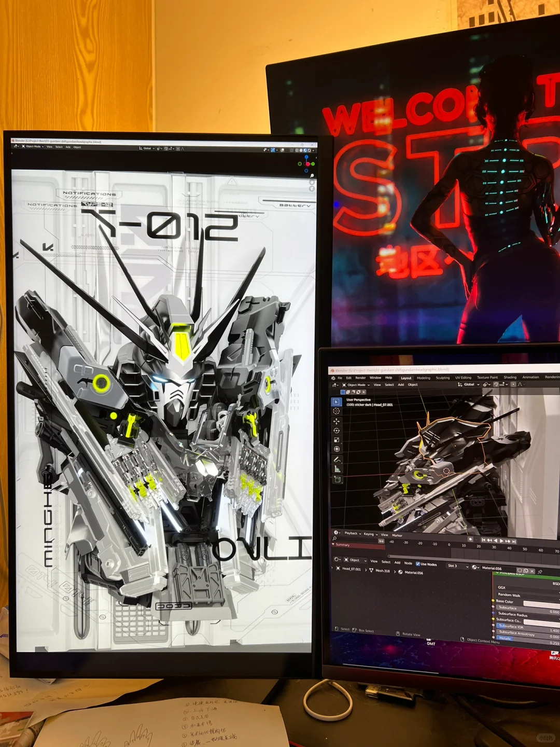Screen dimensions: 560x747
Task: Click the Subsurface IOR slider
Action: [x=528, y=628]
